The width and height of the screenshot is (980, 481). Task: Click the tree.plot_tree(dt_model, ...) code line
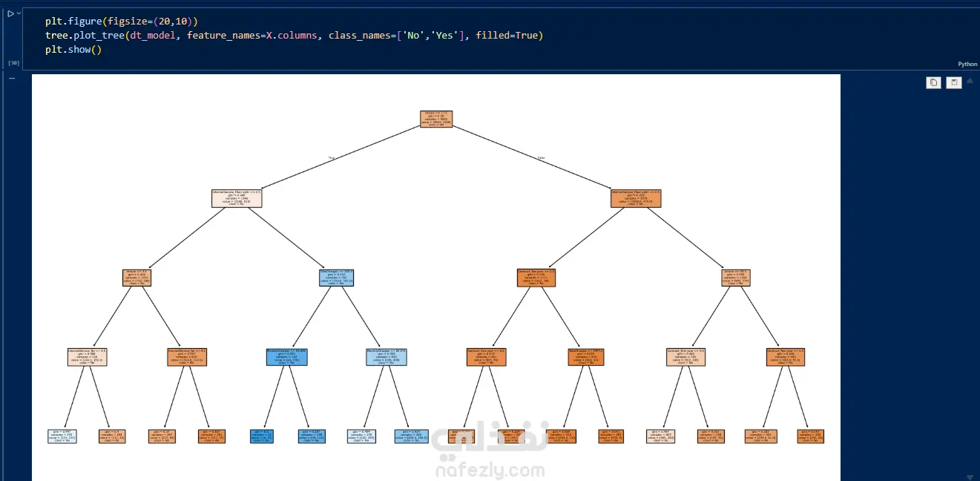coord(294,35)
